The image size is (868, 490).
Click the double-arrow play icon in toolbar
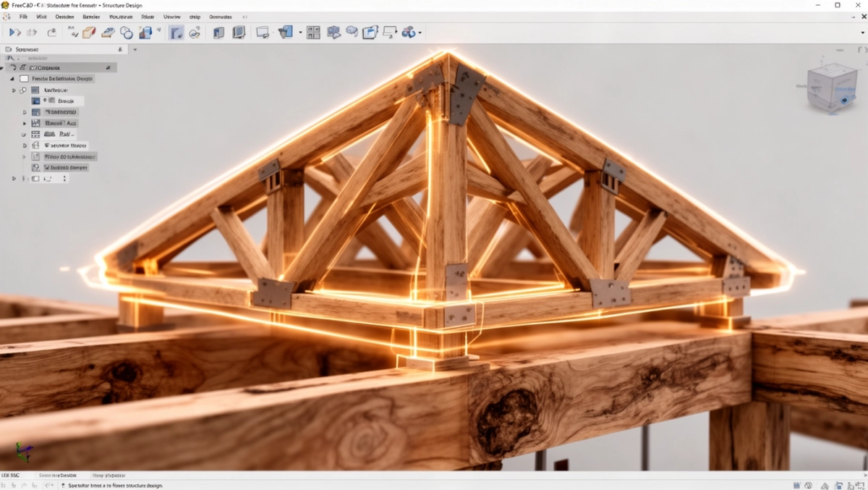(14, 33)
